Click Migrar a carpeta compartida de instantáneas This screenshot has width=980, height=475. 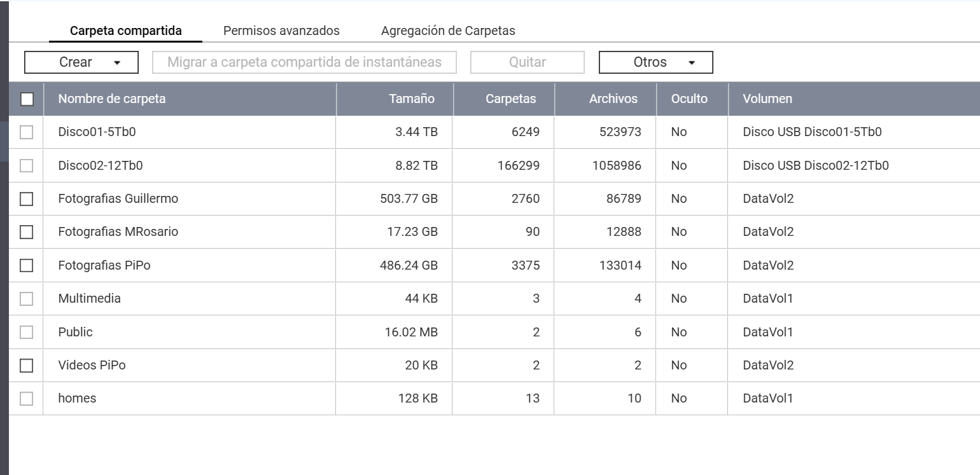click(x=304, y=62)
